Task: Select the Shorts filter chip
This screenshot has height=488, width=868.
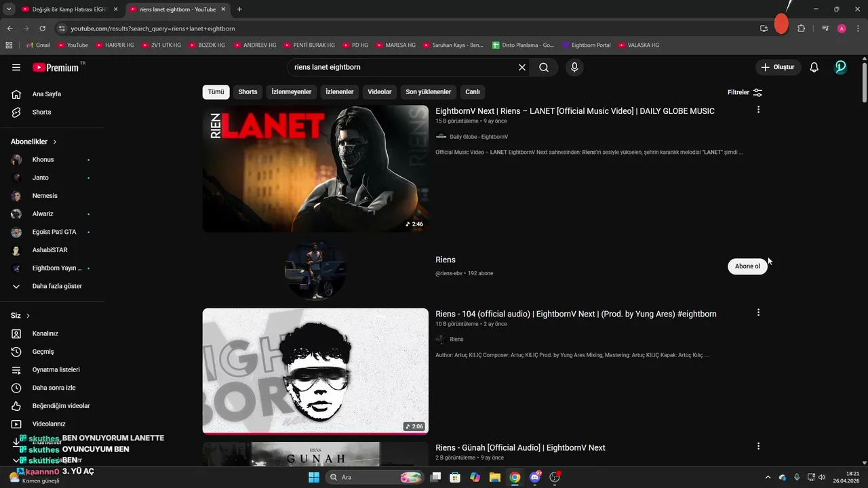Action: pos(248,92)
